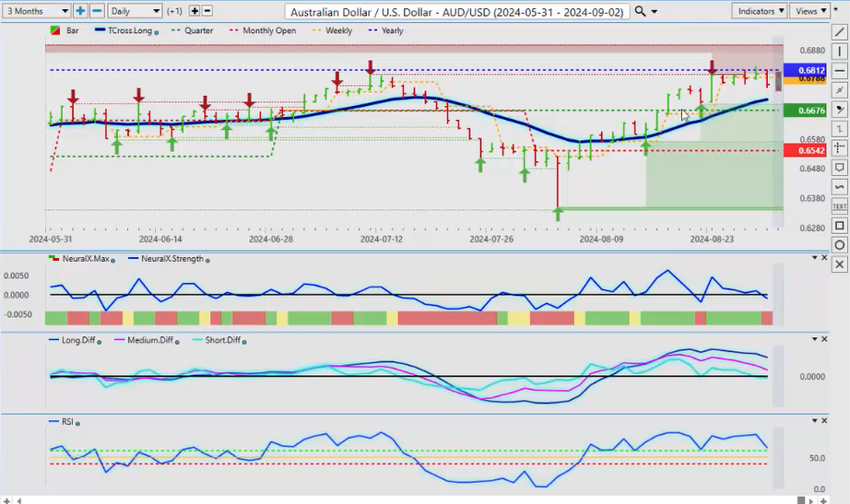Screen dimensions: 850x504
Task: Open the Daily interval dropdown
Action: tap(135, 11)
